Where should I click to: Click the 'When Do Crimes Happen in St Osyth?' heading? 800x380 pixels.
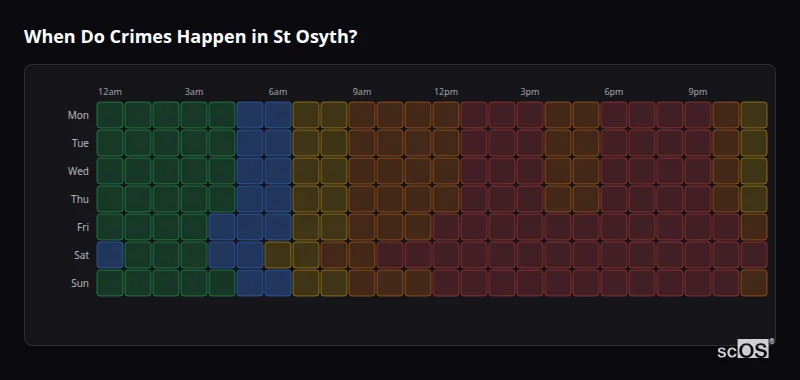[190, 37]
